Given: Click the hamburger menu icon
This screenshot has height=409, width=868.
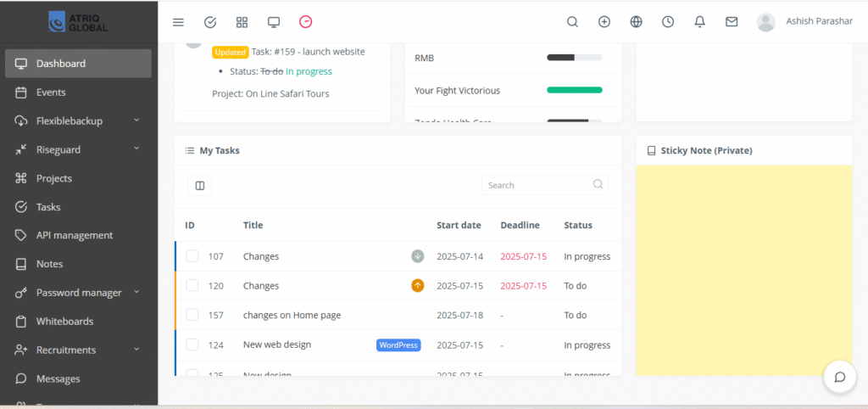Looking at the screenshot, I should click(x=178, y=22).
